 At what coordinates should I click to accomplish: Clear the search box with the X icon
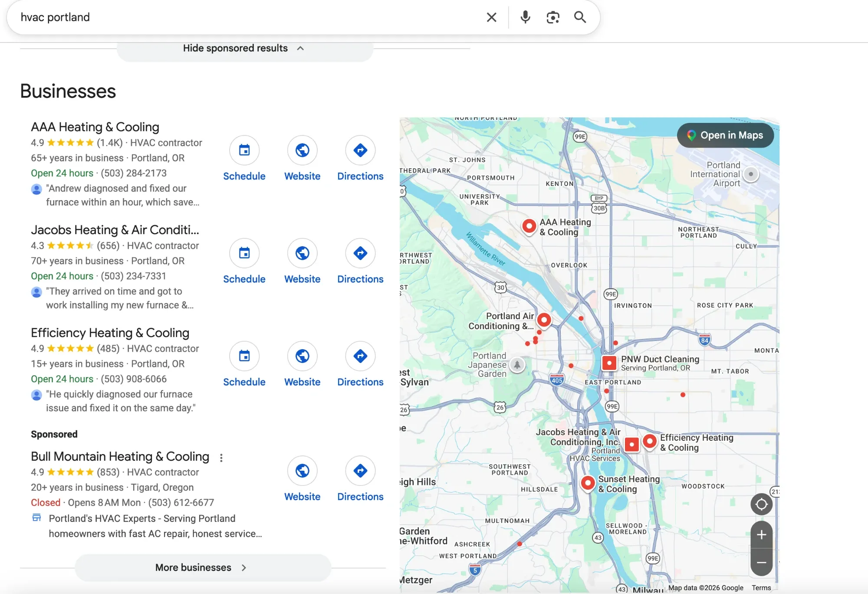pos(491,17)
